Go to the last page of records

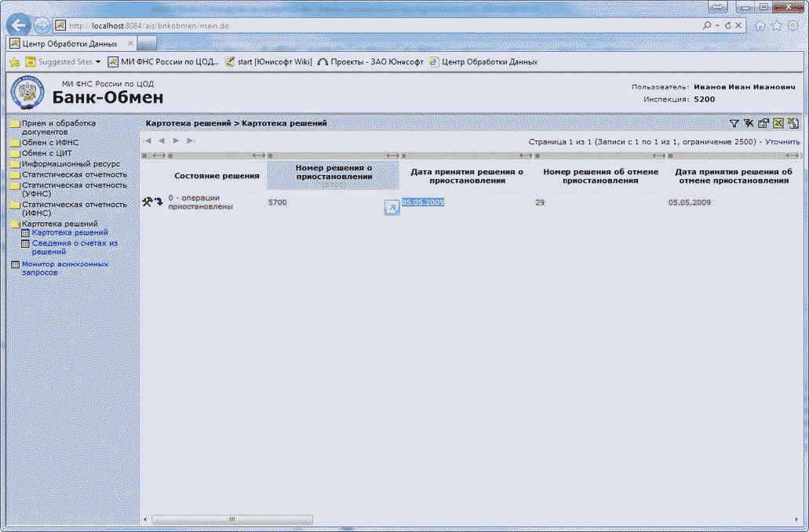pos(191,140)
